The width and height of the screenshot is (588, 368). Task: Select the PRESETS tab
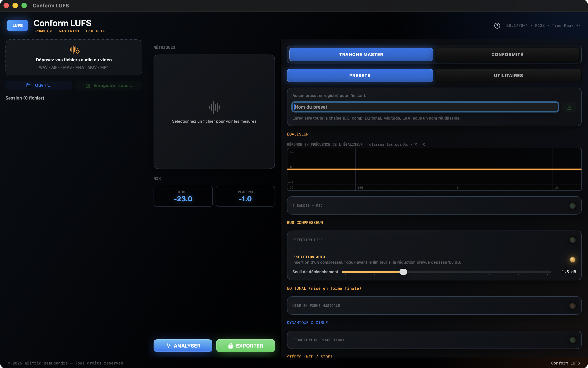360,76
